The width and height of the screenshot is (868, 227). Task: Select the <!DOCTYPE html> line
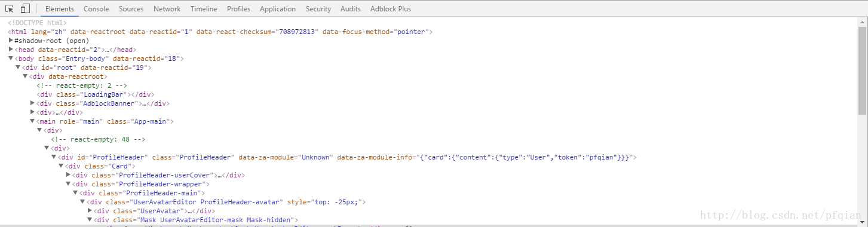click(37, 23)
